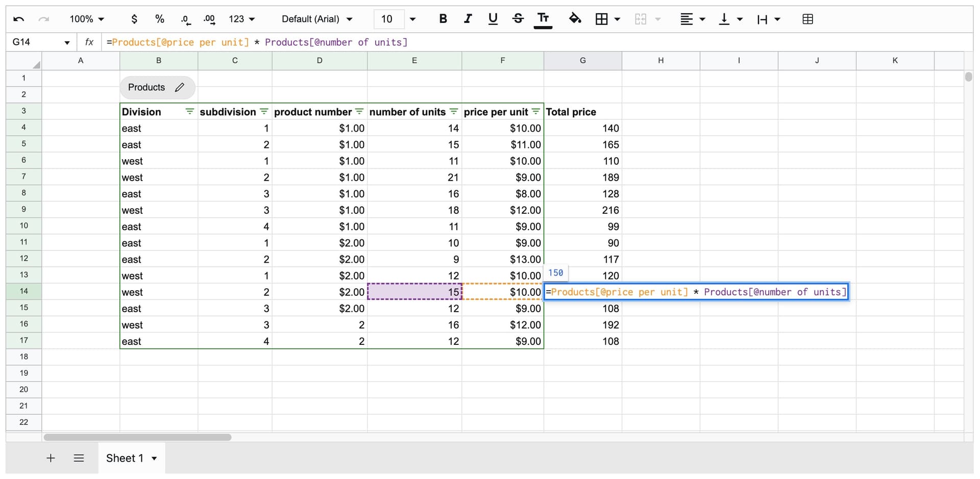The height and width of the screenshot is (479, 980).
Task: Open the all sheets list menu
Action: coord(79,458)
